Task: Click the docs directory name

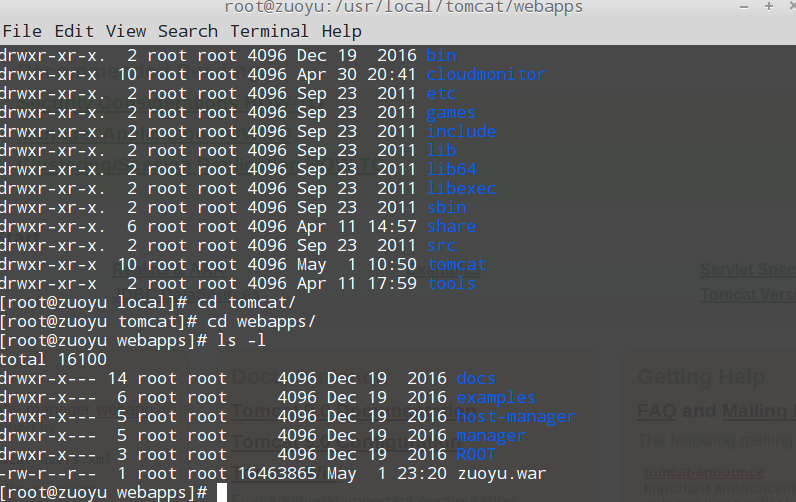Action: tap(476, 378)
